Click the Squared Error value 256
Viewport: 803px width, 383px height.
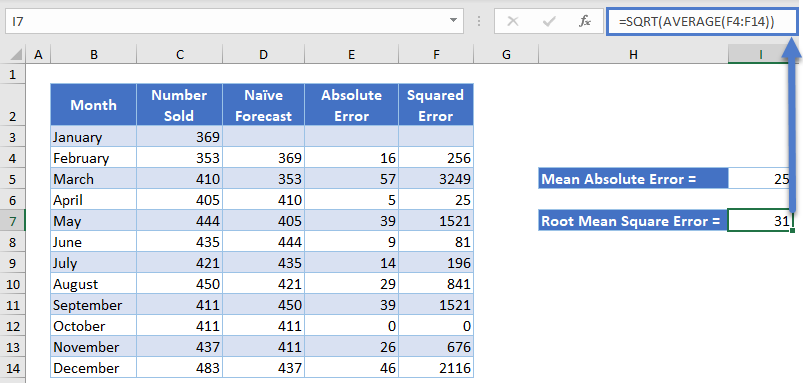[436, 158]
